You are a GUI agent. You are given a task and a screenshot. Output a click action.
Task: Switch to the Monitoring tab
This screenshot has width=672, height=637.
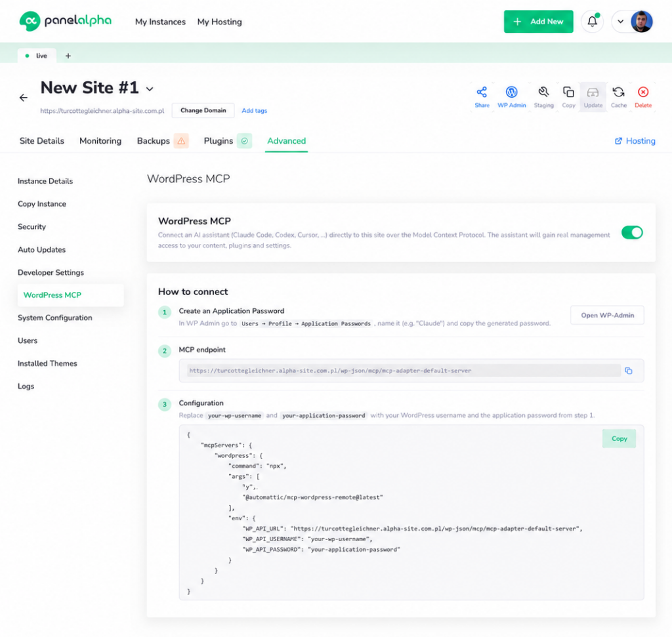(x=100, y=141)
